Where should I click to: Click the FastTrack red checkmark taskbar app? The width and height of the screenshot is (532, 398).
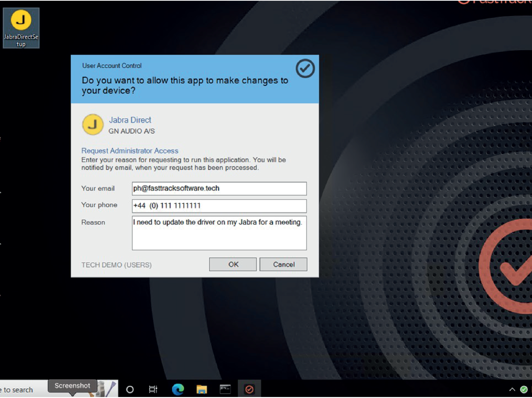(249, 389)
